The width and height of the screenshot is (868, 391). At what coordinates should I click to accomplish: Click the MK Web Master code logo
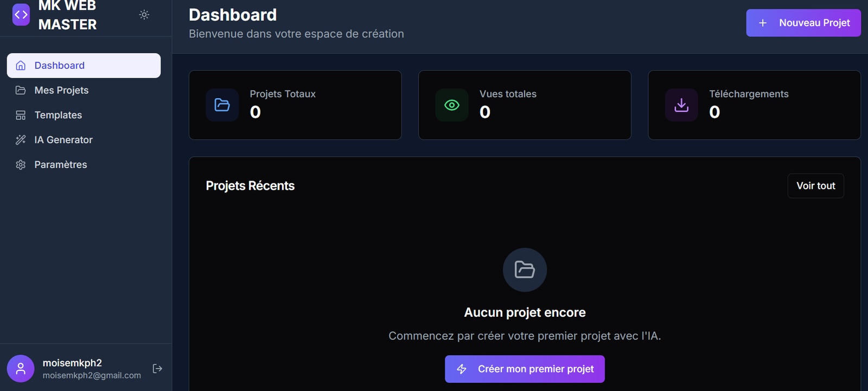tap(21, 15)
